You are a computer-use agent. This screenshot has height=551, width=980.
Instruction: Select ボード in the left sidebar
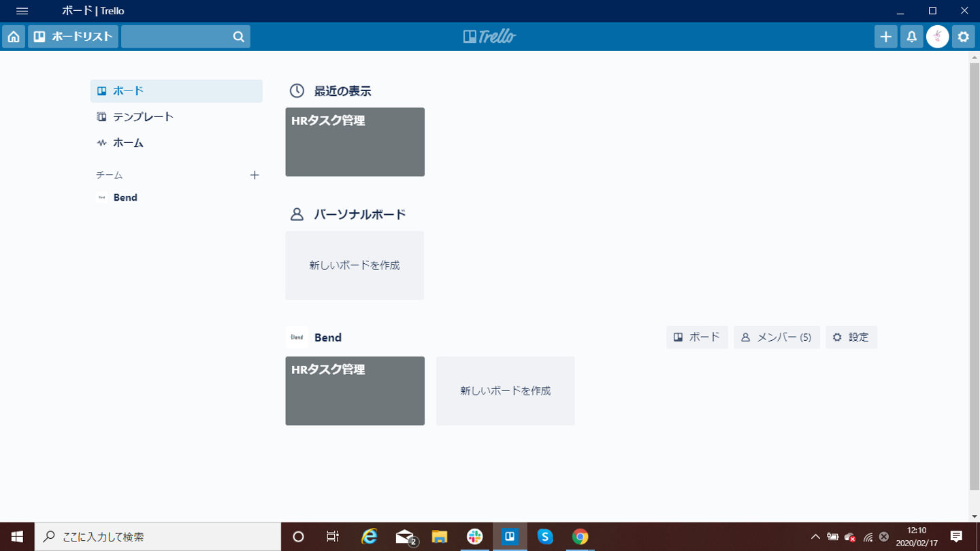tap(176, 91)
